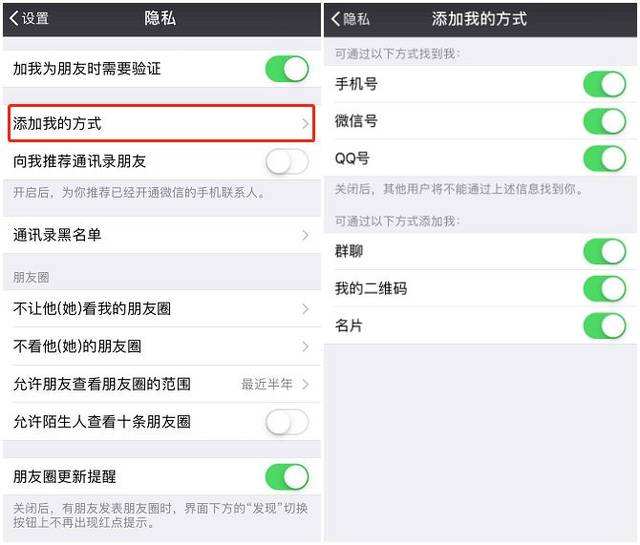Click chevron on 不看他(她)的朋友圈 row
Screen dimensions: 640x545
tap(305, 347)
